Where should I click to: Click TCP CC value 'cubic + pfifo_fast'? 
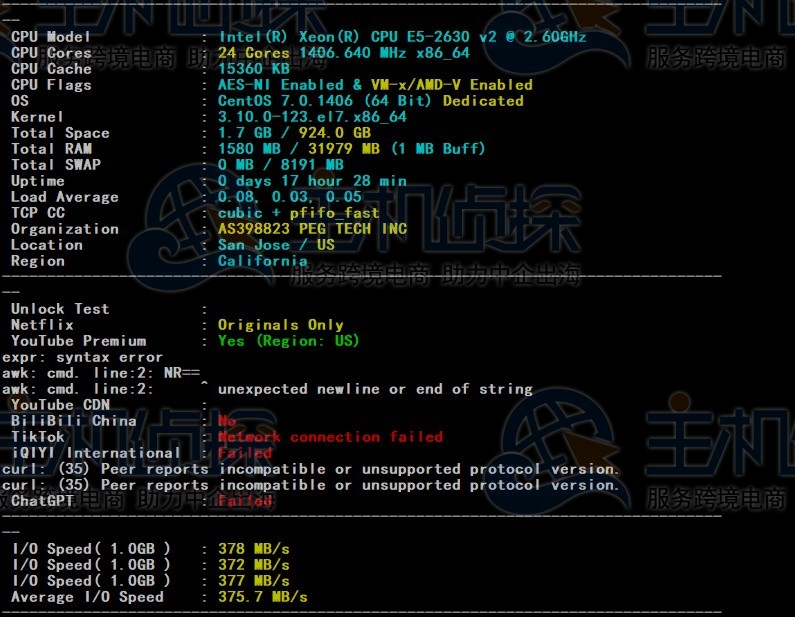tap(299, 213)
